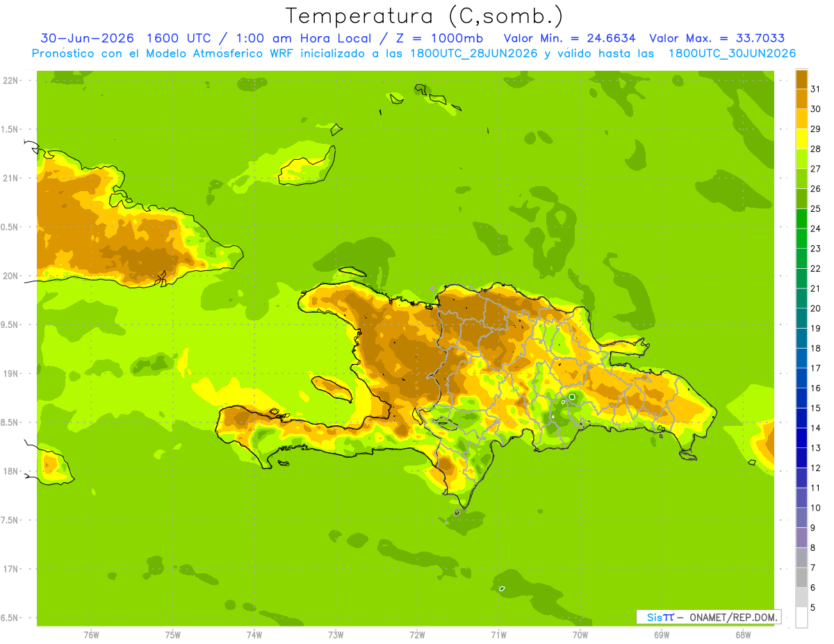This screenshot has height=644, width=834.
Task: Click the "18N" latitude label
Action: point(11,471)
